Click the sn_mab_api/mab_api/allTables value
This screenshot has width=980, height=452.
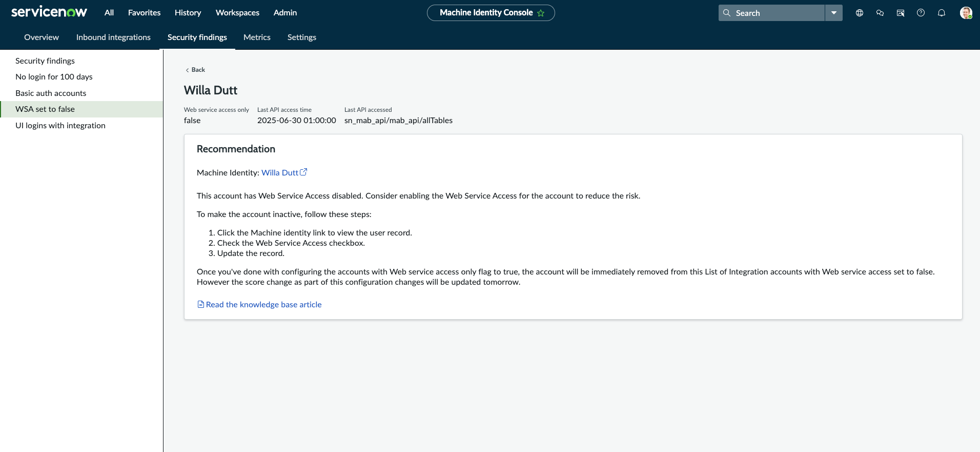click(398, 120)
